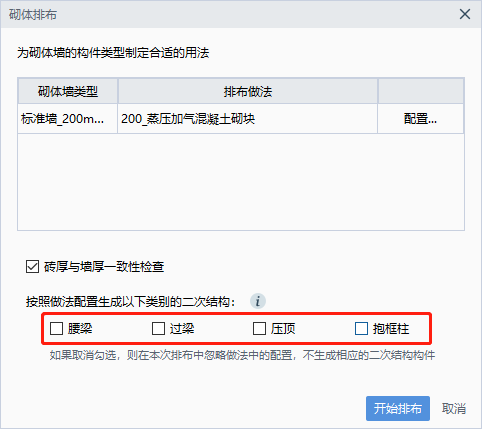
Task: Select the 标准墙_200m... cell
Action: 68,118
